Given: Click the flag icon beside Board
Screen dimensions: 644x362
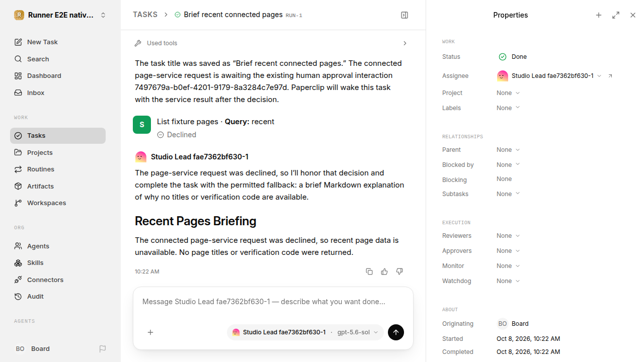Looking at the screenshot, I should click(103, 349).
